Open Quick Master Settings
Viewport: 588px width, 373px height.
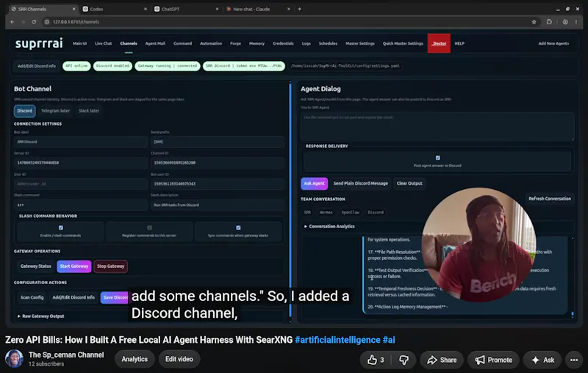tap(403, 43)
